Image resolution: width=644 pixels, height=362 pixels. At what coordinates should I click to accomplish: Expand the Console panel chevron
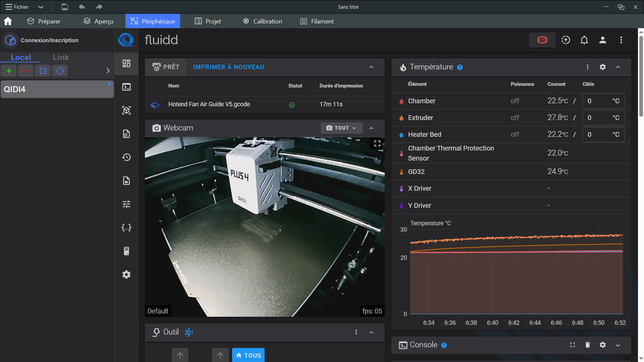coord(618,345)
